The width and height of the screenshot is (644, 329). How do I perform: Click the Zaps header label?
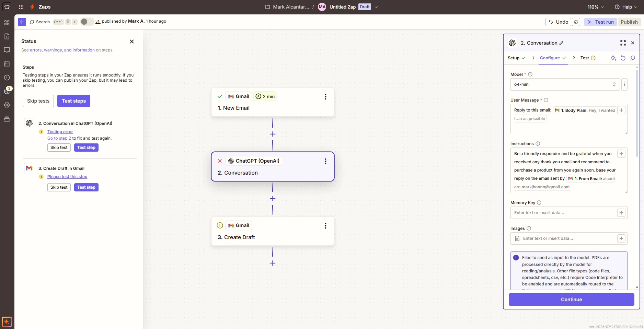coord(45,7)
